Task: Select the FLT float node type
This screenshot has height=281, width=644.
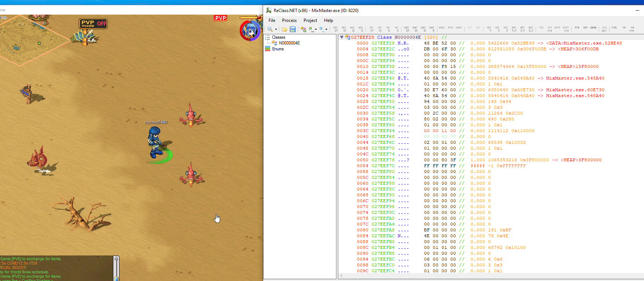Action: (x=470, y=28)
